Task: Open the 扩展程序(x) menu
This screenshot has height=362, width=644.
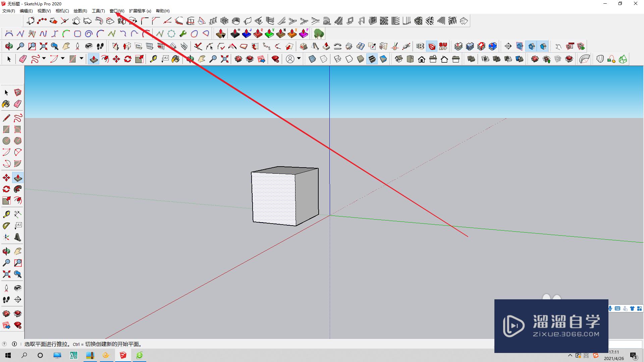Action: [140, 11]
